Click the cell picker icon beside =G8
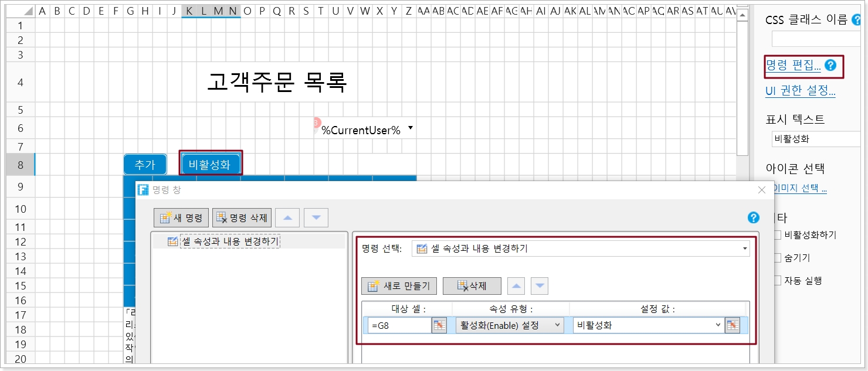868x371 pixels. (x=439, y=325)
